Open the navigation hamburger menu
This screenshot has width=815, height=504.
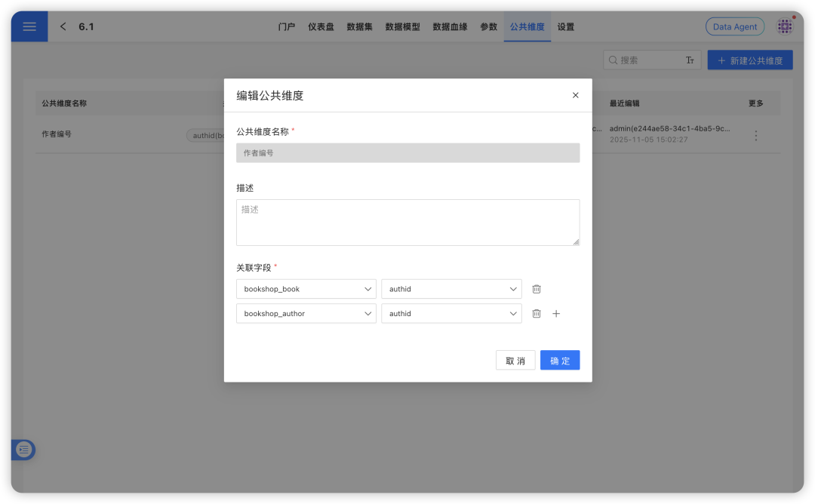click(29, 26)
